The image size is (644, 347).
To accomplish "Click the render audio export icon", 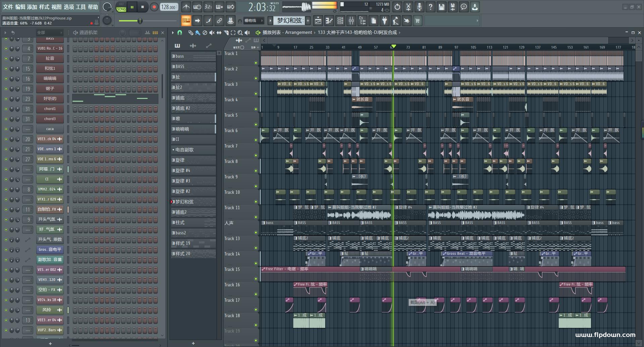I will [453, 7].
